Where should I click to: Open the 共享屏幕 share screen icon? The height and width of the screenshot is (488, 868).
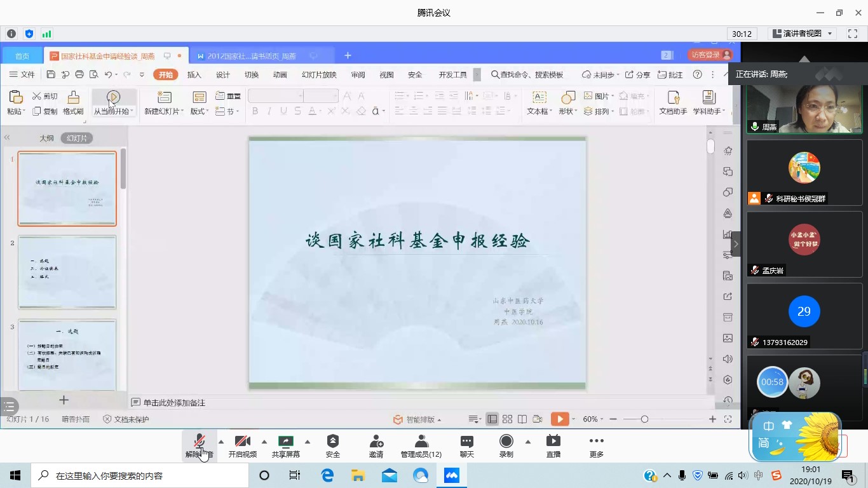[x=285, y=442]
